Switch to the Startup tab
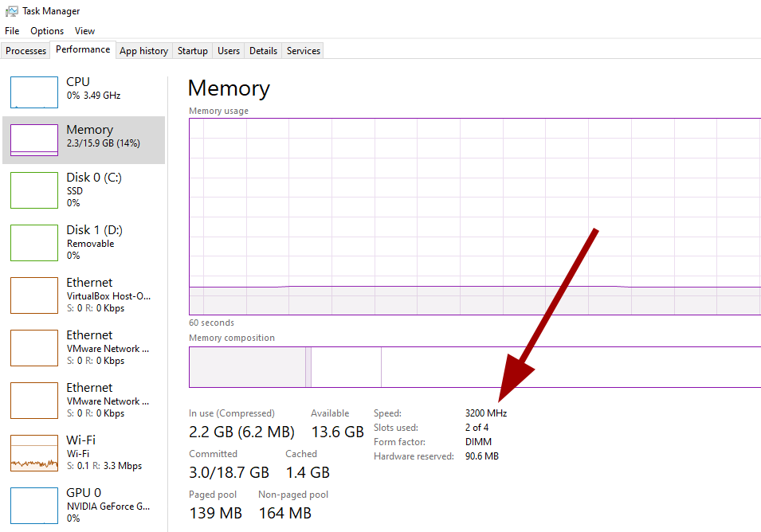 [x=192, y=50]
